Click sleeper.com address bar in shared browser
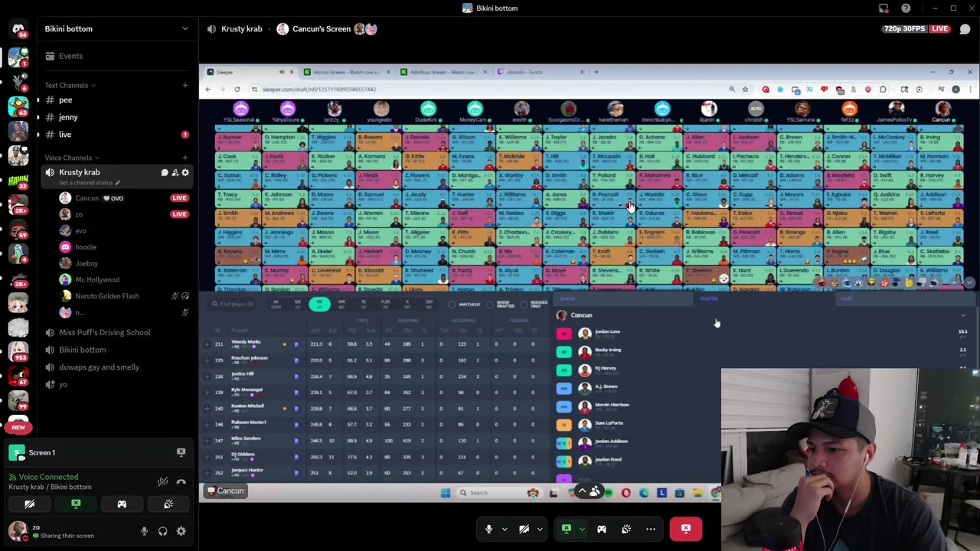This screenshot has width=980, height=551. pyautogui.click(x=490, y=90)
